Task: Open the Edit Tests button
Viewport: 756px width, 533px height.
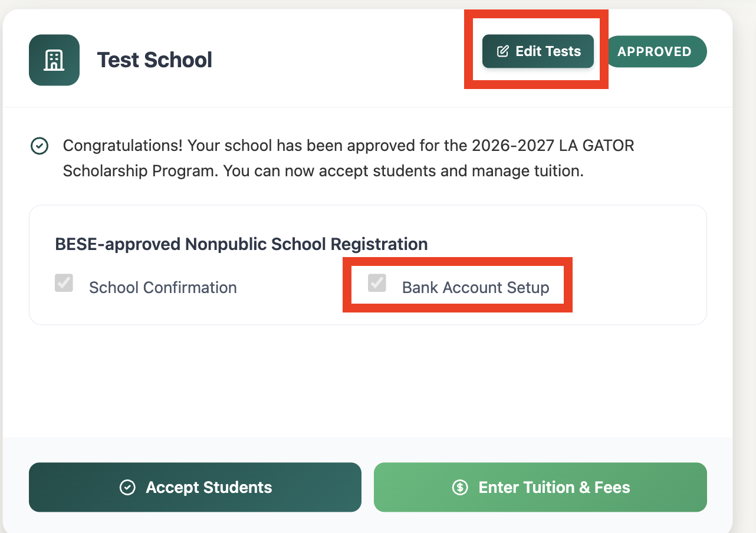Action: click(x=538, y=51)
